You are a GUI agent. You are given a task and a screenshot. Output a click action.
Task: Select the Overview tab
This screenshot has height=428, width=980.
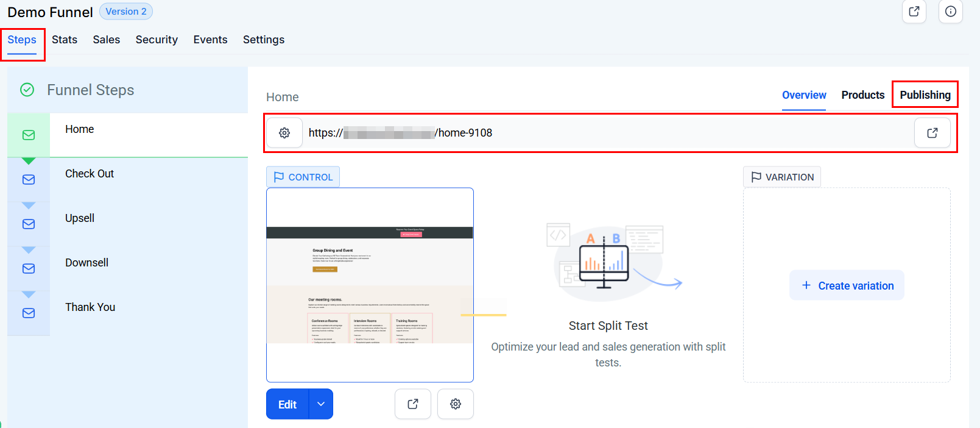[x=804, y=95]
